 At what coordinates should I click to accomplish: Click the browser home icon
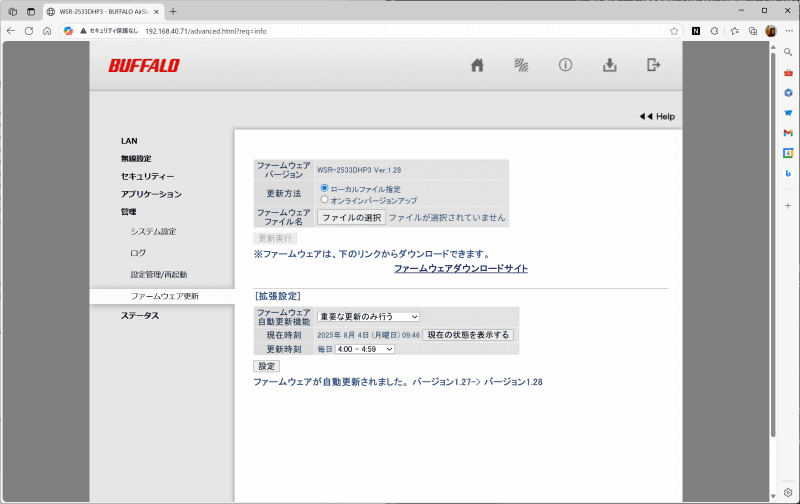pos(47,31)
